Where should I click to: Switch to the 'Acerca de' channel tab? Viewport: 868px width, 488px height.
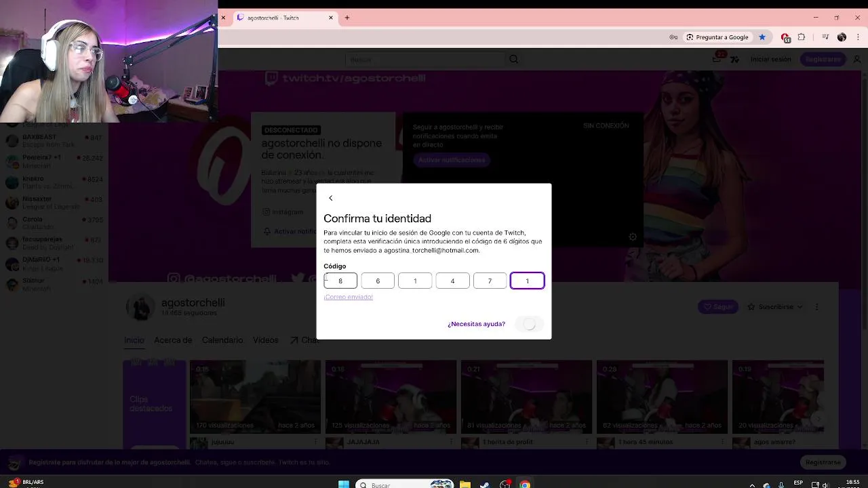173,340
